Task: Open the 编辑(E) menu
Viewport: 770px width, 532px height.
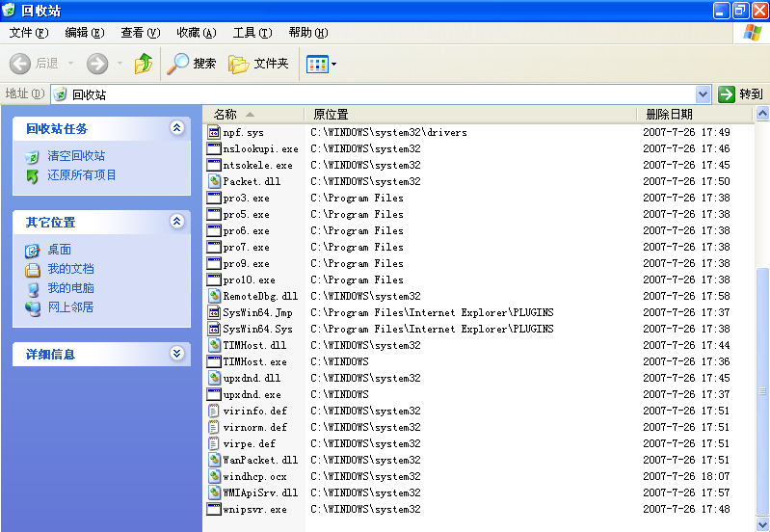Action: coord(85,33)
